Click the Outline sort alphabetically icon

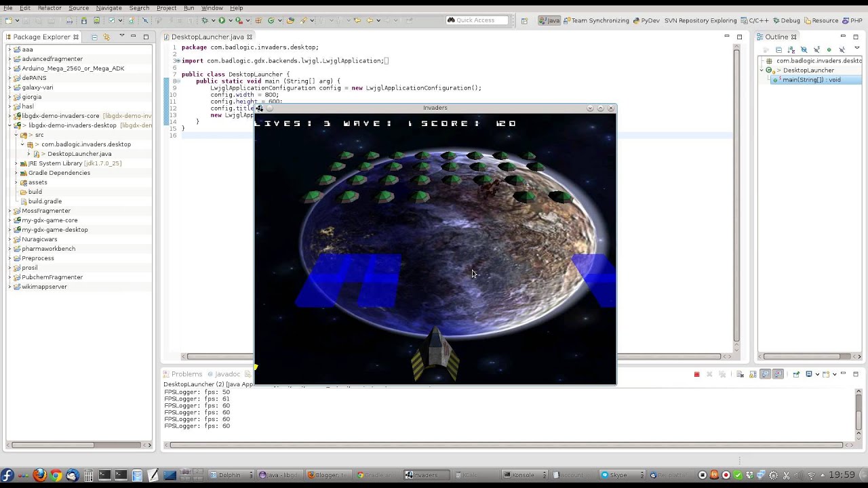click(791, 50)
